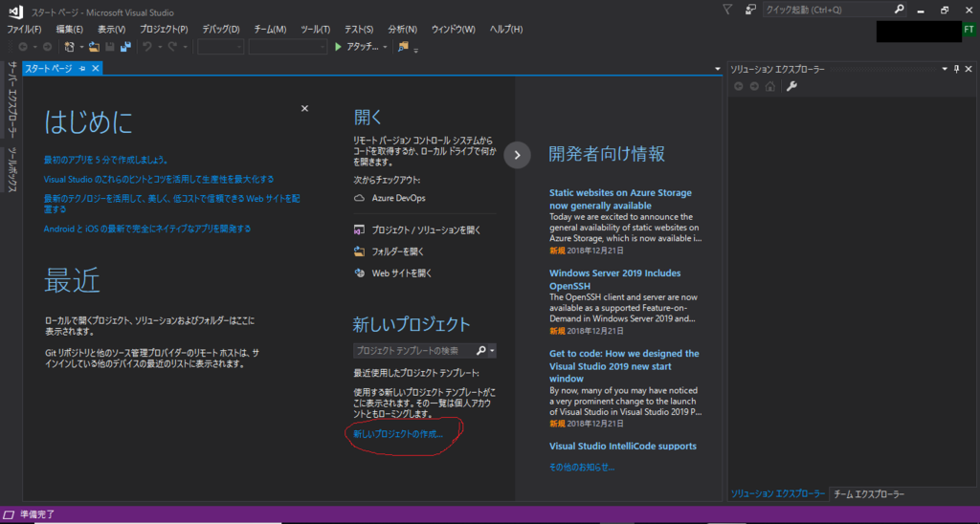Open the ツールボックス side tab
The height and width of the screenshot is (524, 980).
[11, 168]
